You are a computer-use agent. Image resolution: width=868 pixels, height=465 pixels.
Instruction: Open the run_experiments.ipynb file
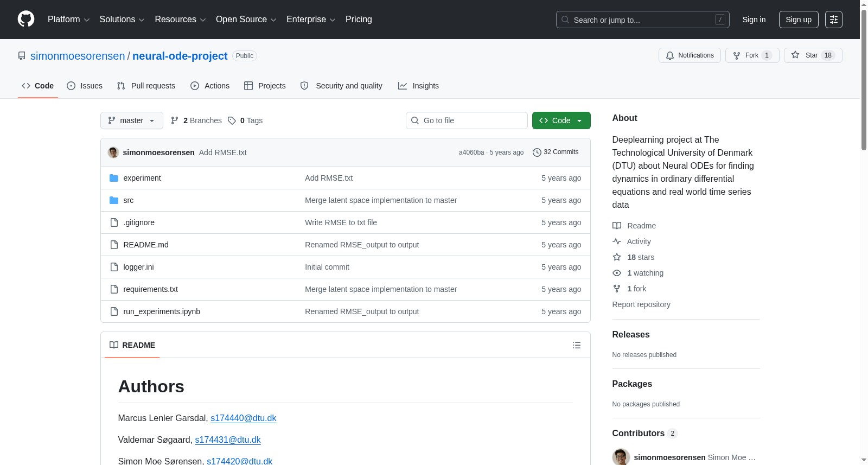coord(162,311)
